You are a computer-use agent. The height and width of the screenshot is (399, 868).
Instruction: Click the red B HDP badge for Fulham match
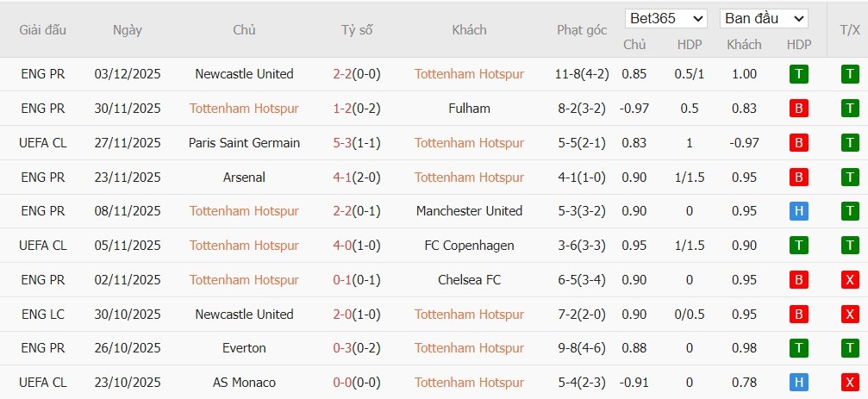(x=798, y=109)
